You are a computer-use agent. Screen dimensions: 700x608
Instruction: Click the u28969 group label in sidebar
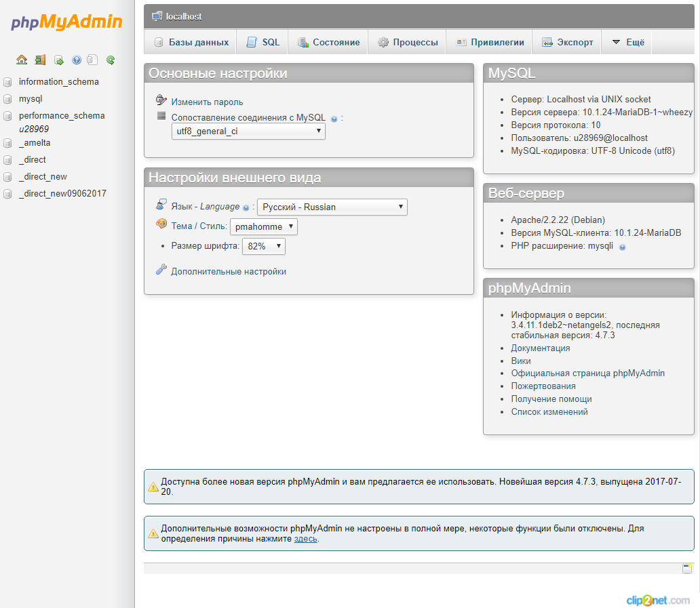coord(34,129)
